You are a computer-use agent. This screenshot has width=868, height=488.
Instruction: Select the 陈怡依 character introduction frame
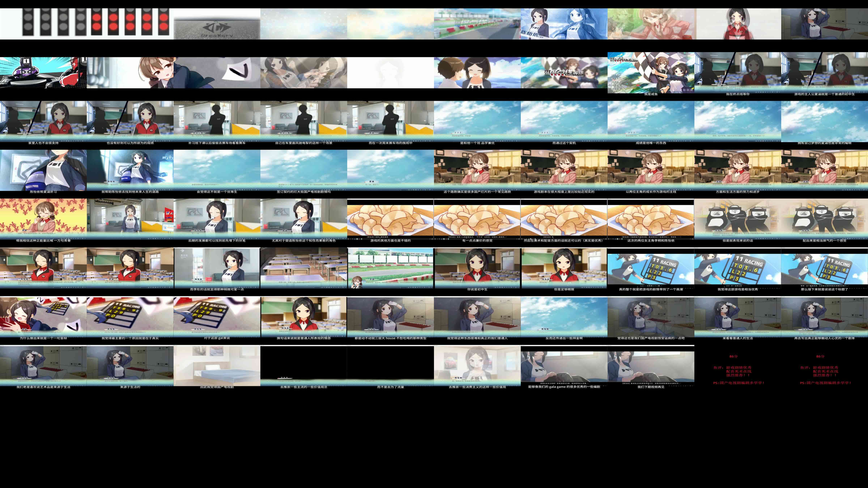point(564,24)
